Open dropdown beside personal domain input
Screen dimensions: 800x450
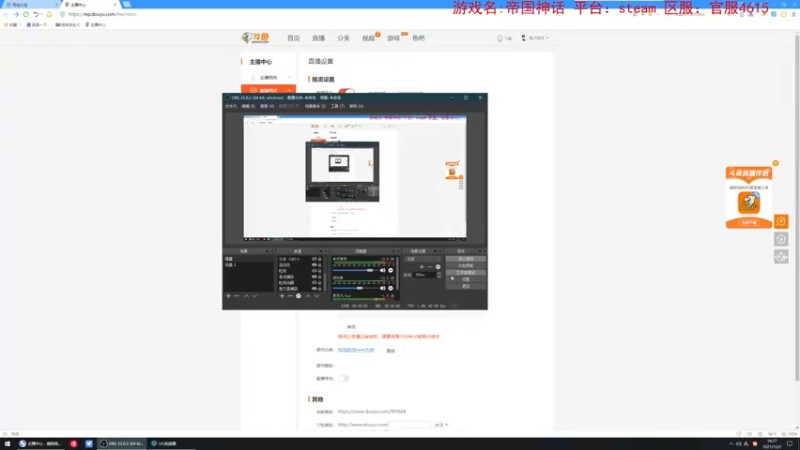point(441,424)
